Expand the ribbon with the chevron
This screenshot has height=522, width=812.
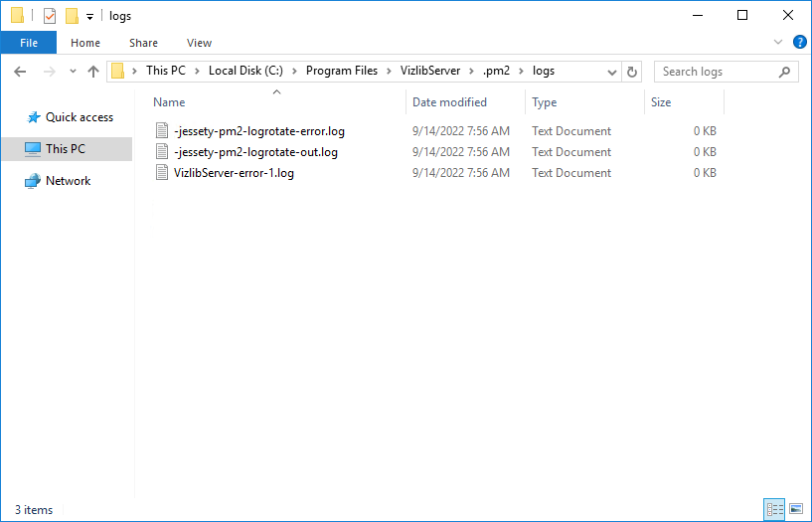(778, 42)
